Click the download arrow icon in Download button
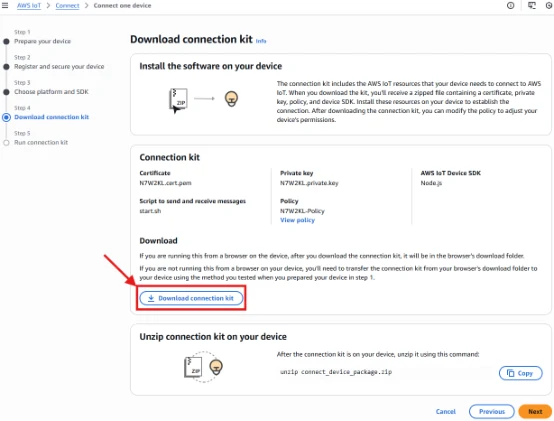 tap(151, 298)
